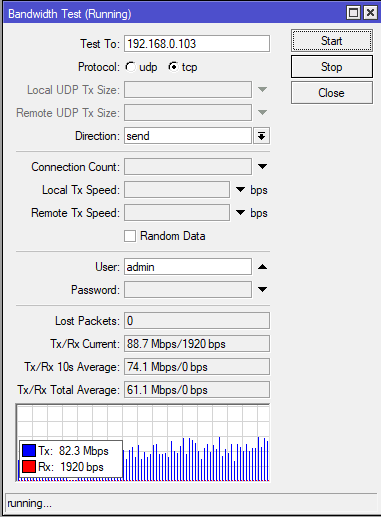
Task: Expand the Password field arrow
Action: [x=262, y=289]
